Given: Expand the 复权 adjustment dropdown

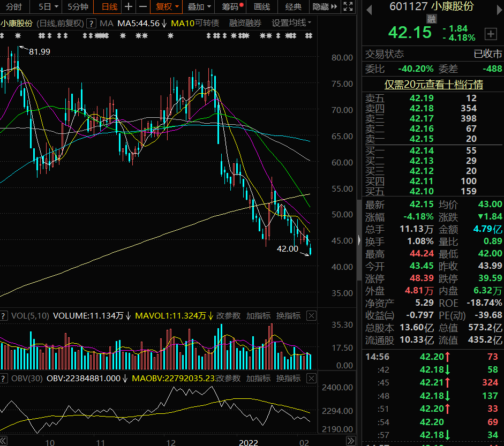Looking at the screenshot, I should (167, 7).
